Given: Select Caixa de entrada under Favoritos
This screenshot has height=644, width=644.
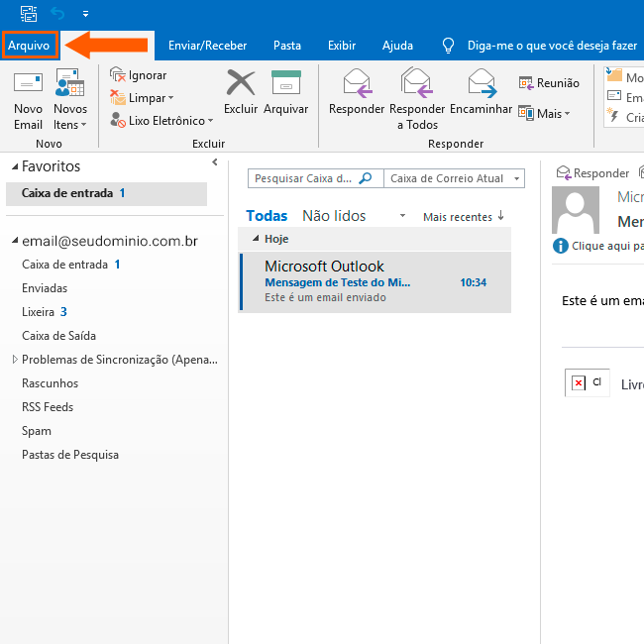Looking at the screenshot, I should click(106, 193).
